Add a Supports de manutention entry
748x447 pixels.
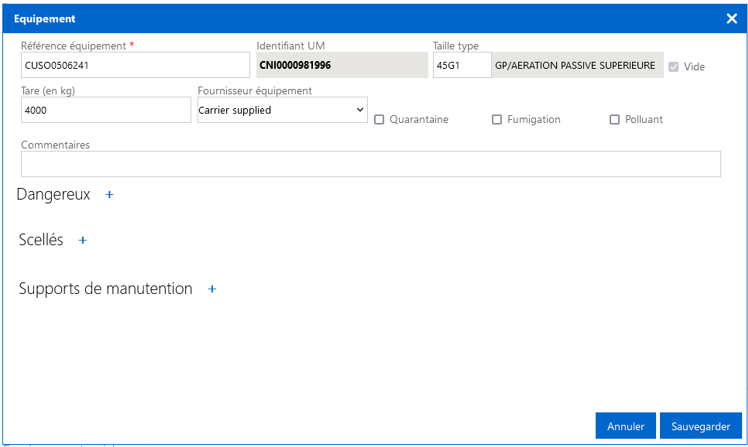[212, 289]
